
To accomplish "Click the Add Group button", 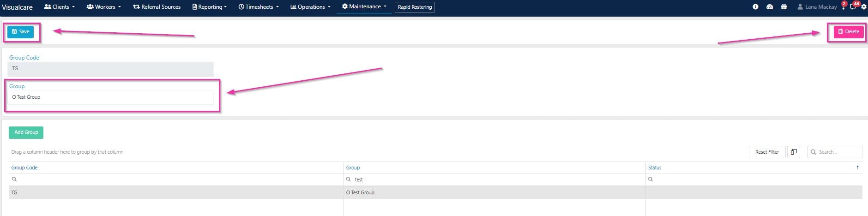I will 26,132.
